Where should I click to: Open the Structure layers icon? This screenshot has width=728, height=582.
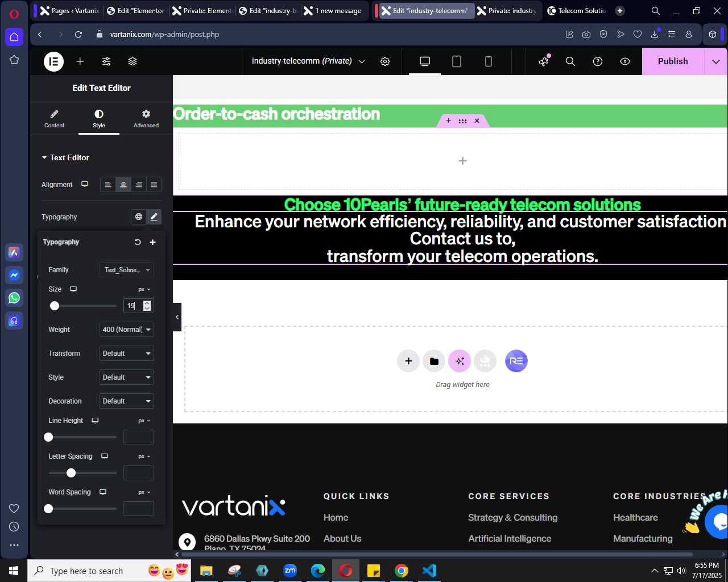coord(133,61)
